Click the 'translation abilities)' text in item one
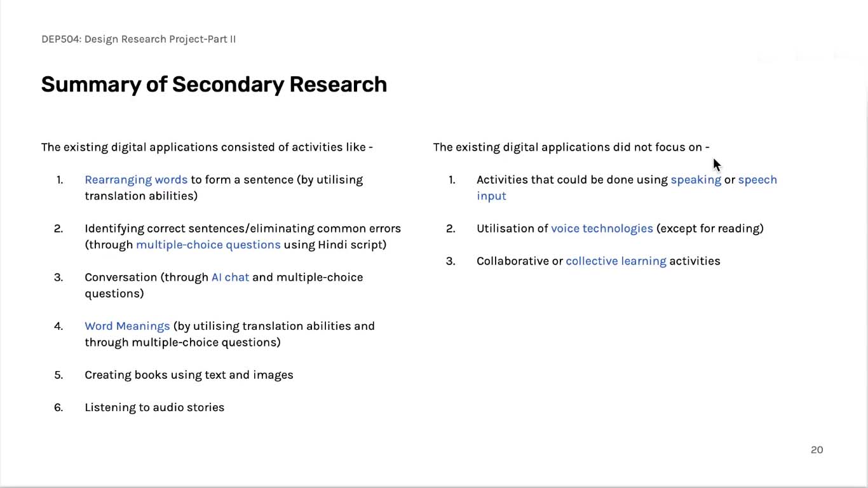The height and width of the screenshot is (488, 868). [141, 196]
